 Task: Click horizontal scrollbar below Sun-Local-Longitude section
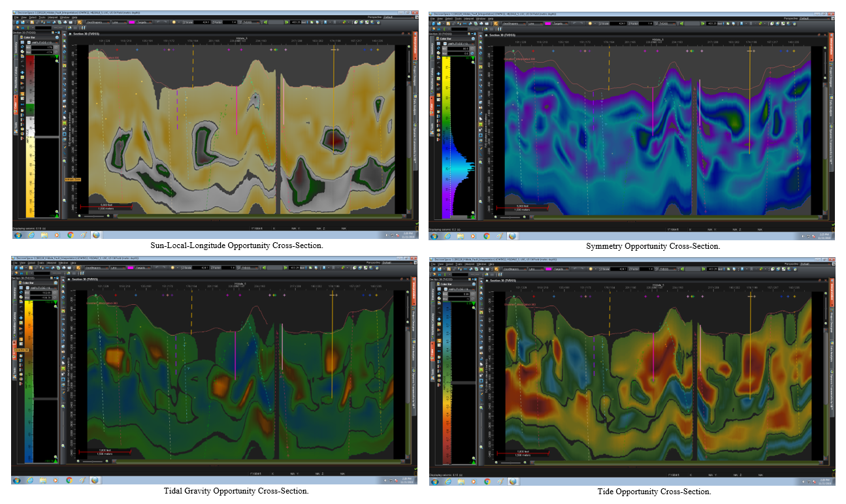(x=261, y=215)
